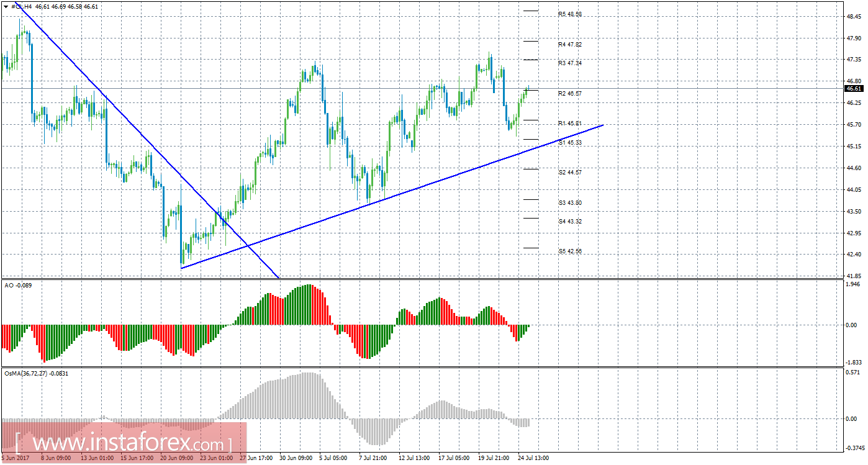Click the 7 Jul 21:00 time label
Image resolution: width=868 pixels, height=465 pixels.
374,458
